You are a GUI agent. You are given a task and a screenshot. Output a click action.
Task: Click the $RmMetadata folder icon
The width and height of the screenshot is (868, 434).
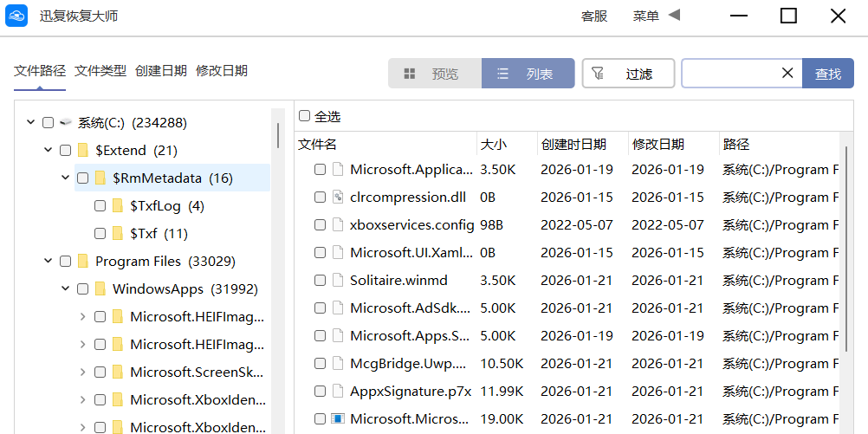[x=100, y=178]
